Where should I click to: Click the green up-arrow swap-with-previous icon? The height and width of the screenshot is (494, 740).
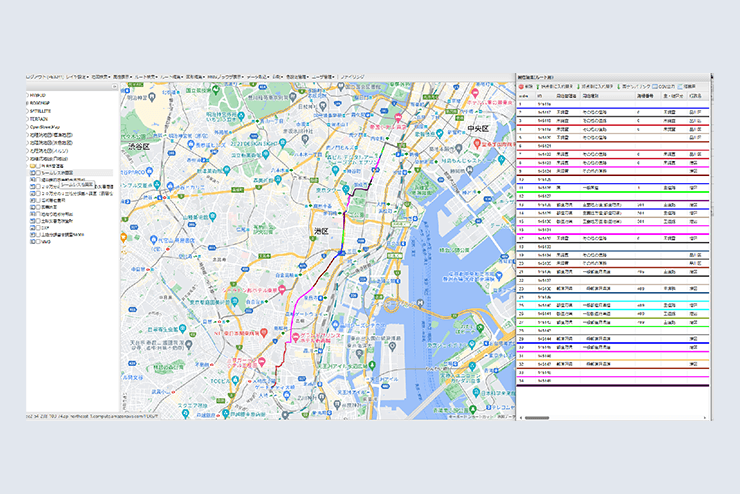538,87
